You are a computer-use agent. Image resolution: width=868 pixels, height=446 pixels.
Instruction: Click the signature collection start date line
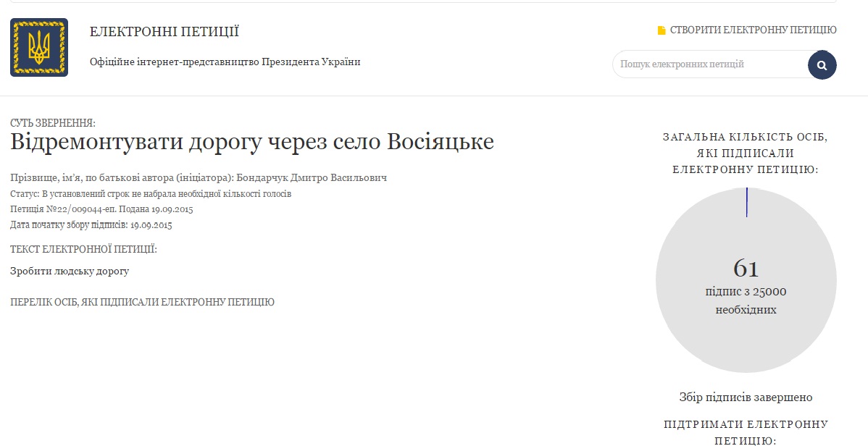point(91,225)
